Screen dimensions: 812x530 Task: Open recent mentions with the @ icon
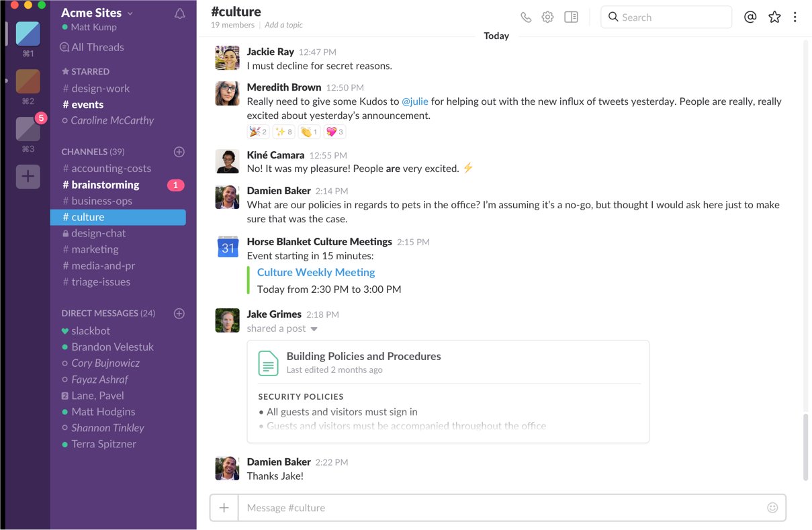(x=750, y=17)
